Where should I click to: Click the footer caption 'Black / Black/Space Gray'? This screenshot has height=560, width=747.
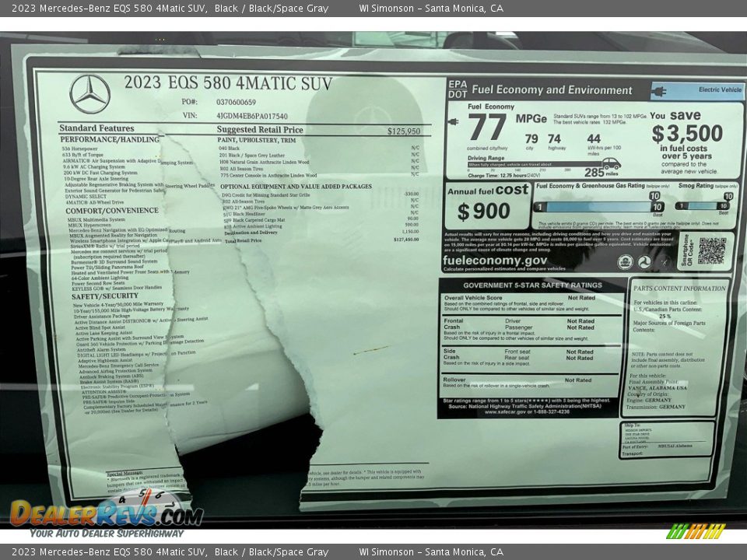[271, 552]
